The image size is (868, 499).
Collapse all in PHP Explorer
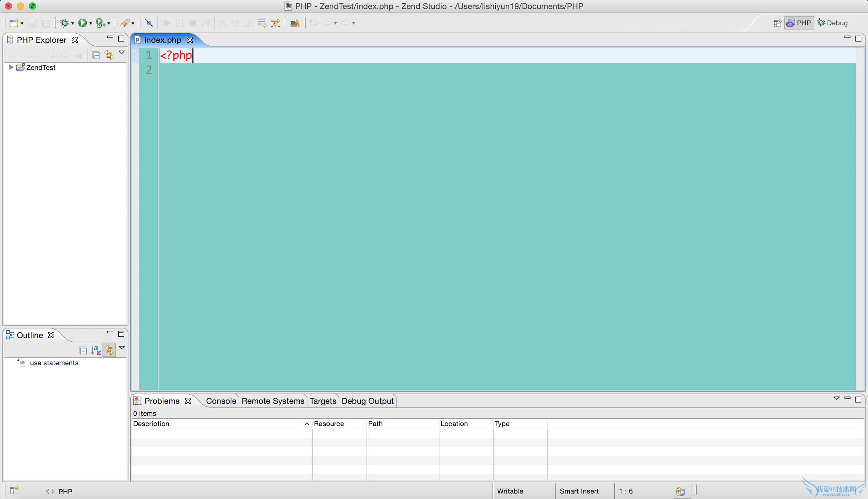(x=96, y=55)
